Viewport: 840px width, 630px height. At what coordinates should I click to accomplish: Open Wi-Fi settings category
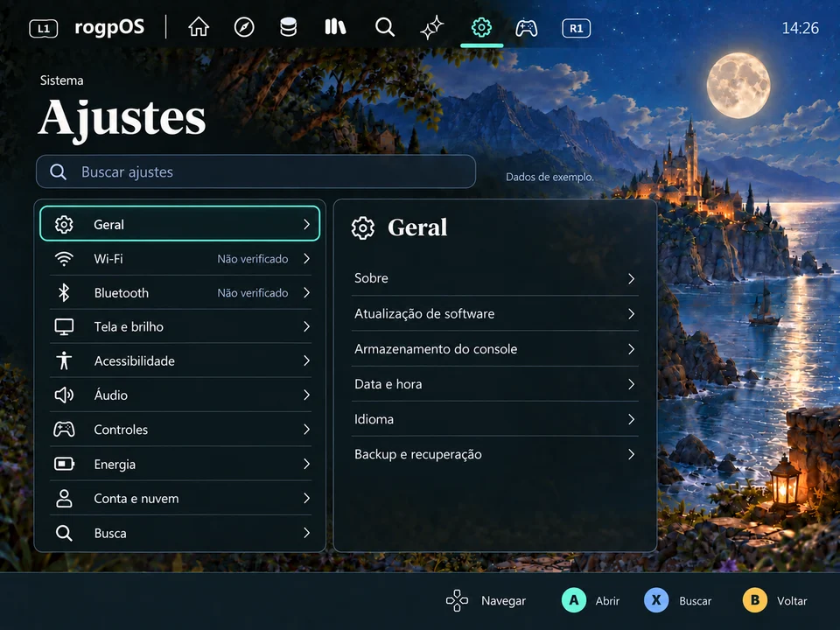[x=180, y=259]
